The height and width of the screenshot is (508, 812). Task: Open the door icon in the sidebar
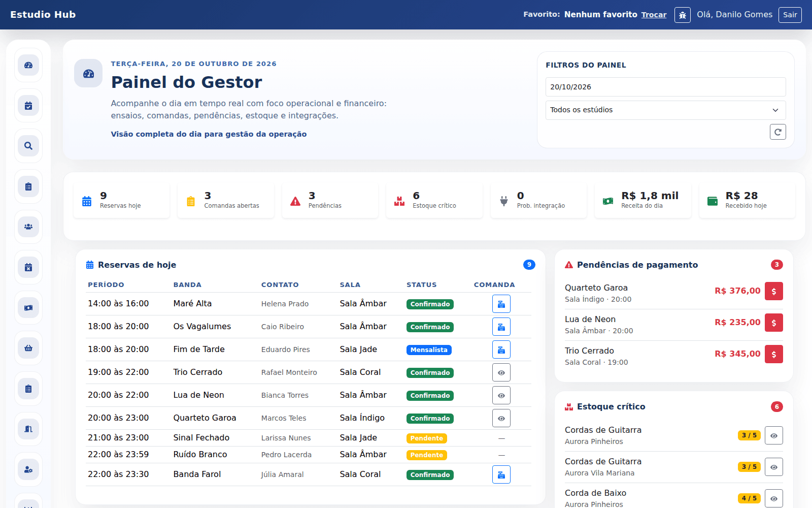tap(28, 429)
